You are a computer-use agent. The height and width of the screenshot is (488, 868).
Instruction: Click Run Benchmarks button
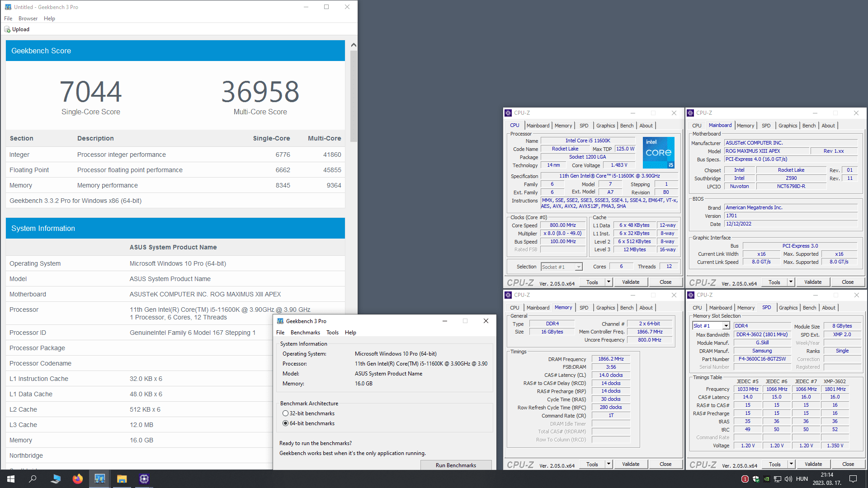pyautogui.click(x=456, y=465)
